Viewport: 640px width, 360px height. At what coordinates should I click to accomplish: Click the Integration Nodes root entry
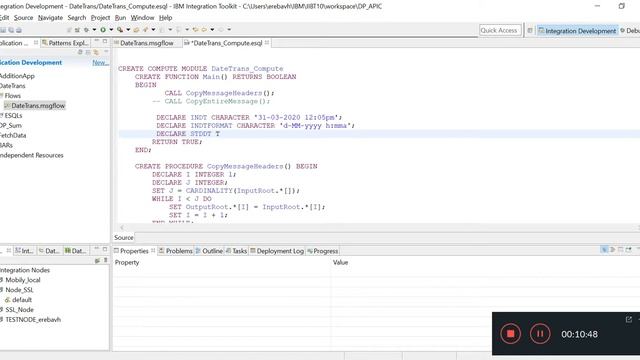point(25,270)
